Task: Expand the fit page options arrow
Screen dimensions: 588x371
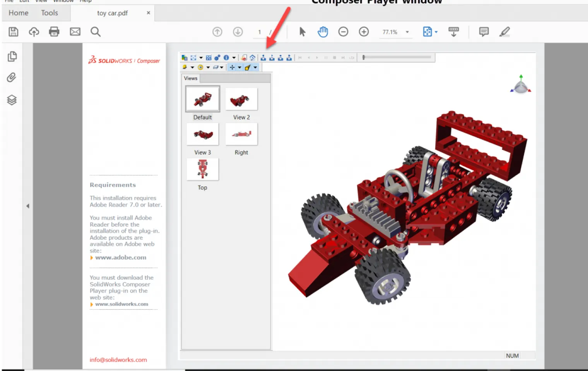Action: (x=436, y=32)
